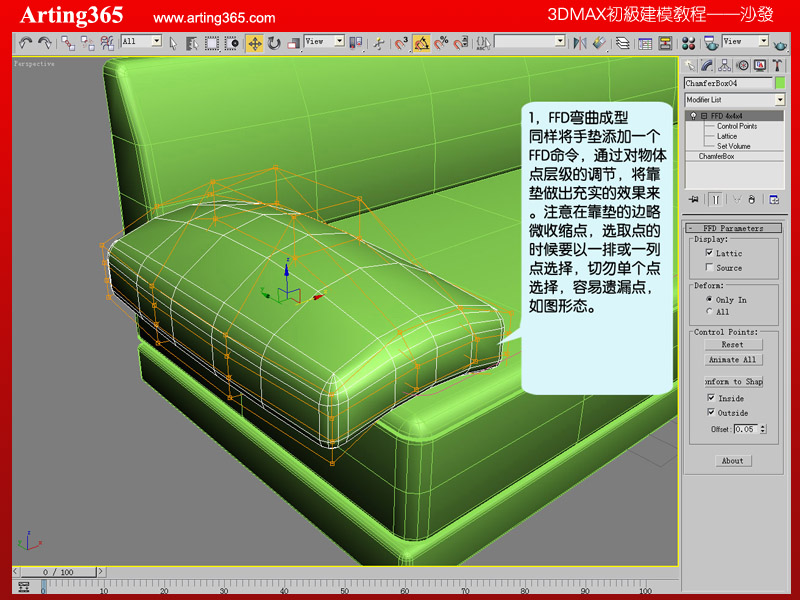Select Control Points sub-object level
Screen dimensions: 800x600
pos(737,126)
